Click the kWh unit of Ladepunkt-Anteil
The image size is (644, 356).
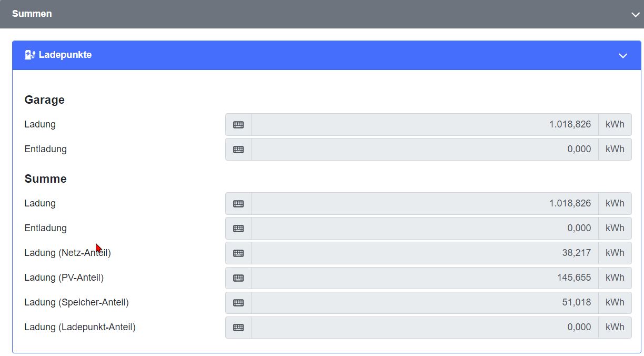[x=615, y=328]
